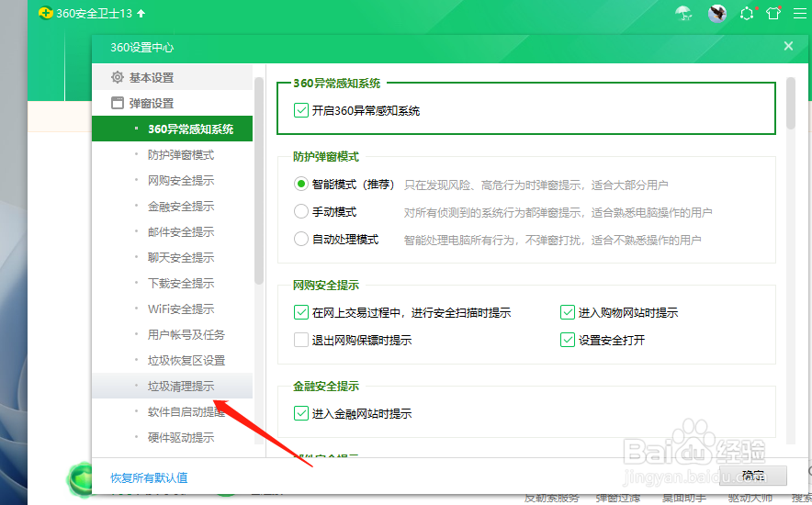Click the gear icon beside 基本设置
This screenshot has height=505, width=812.
coord(118,78)
